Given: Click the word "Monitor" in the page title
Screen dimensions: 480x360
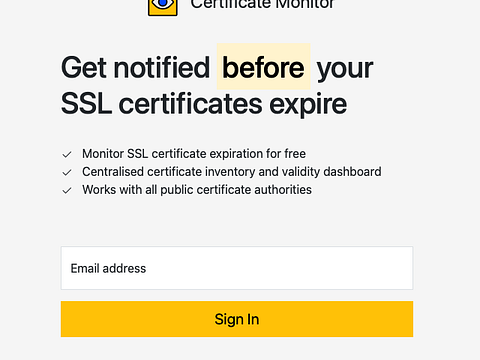Looking at the screenshot, I should tap(304, 5).
